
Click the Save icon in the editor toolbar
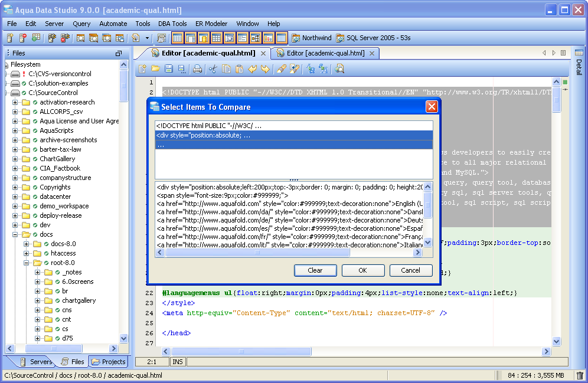click(169, 69)
